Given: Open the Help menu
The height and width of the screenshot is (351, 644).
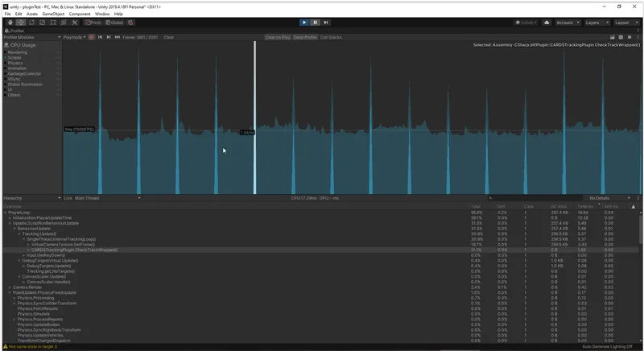Looking at the screenshot, I should pos(118,14).
